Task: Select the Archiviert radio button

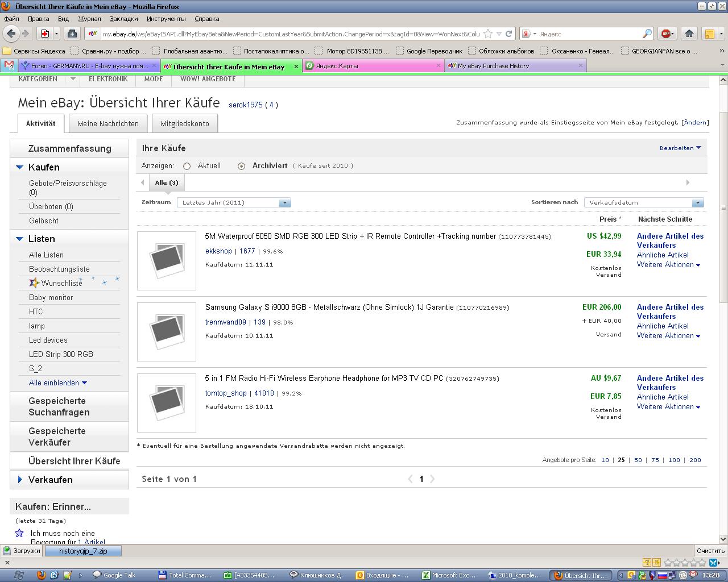Action: (x=241, y=166)
